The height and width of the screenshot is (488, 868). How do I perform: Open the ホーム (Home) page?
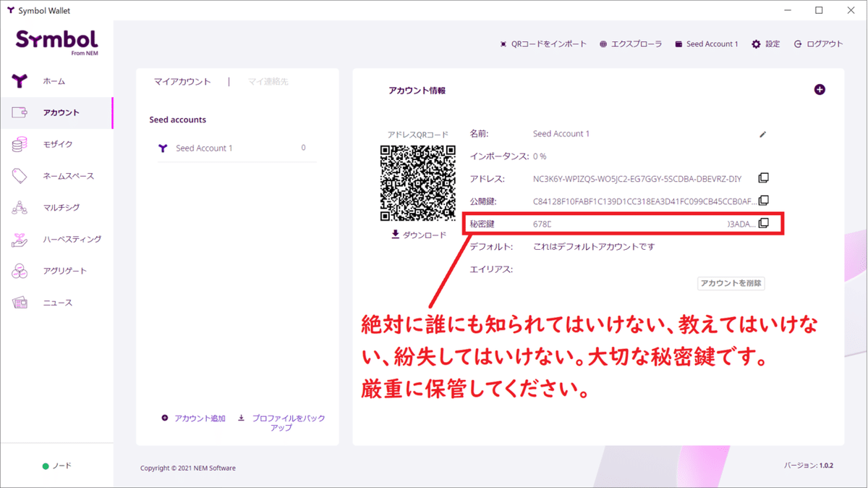(x=54, y=81)
